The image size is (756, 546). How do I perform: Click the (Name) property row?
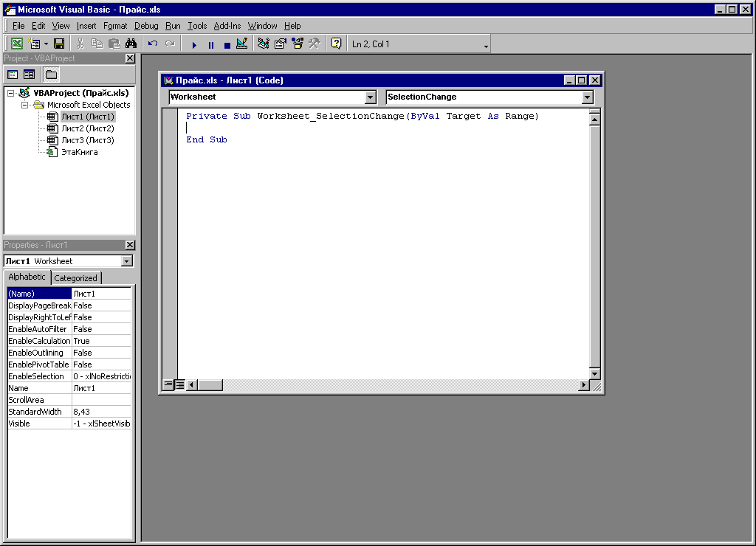(69, 294)
